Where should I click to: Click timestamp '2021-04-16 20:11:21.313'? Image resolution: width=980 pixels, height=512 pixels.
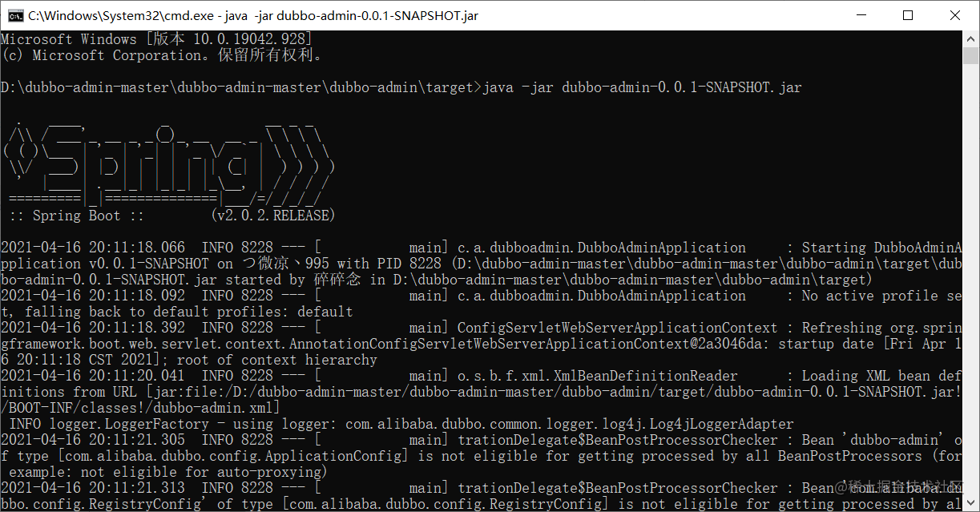tap(93, 488)
